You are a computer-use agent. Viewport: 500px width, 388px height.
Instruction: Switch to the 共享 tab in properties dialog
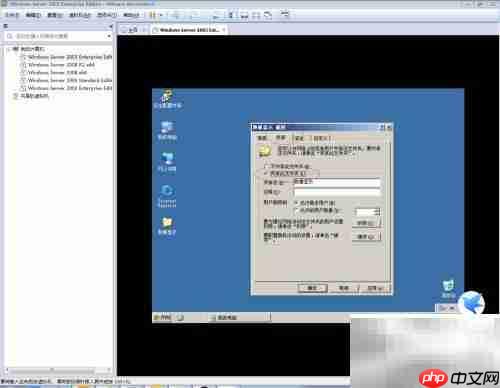tap(280, 137)
